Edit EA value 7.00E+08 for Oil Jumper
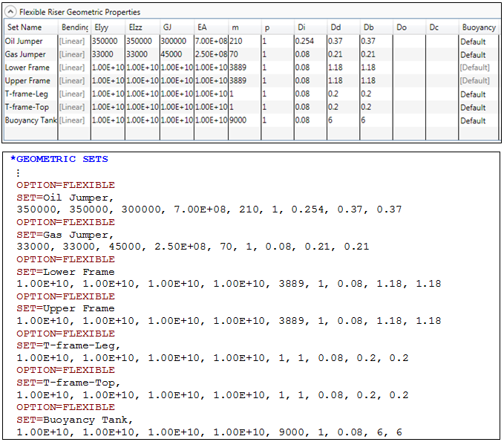 (x=212, y=41)
